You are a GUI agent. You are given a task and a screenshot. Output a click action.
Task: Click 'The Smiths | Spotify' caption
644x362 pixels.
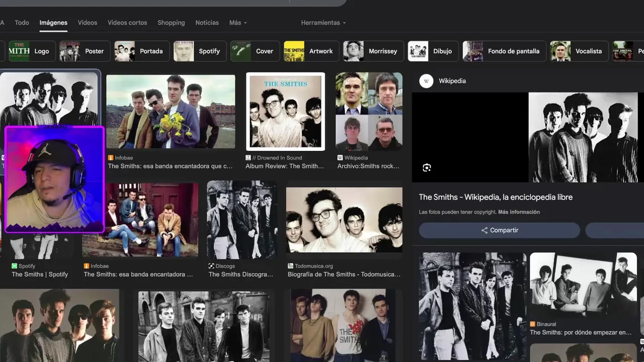[40, 275]
